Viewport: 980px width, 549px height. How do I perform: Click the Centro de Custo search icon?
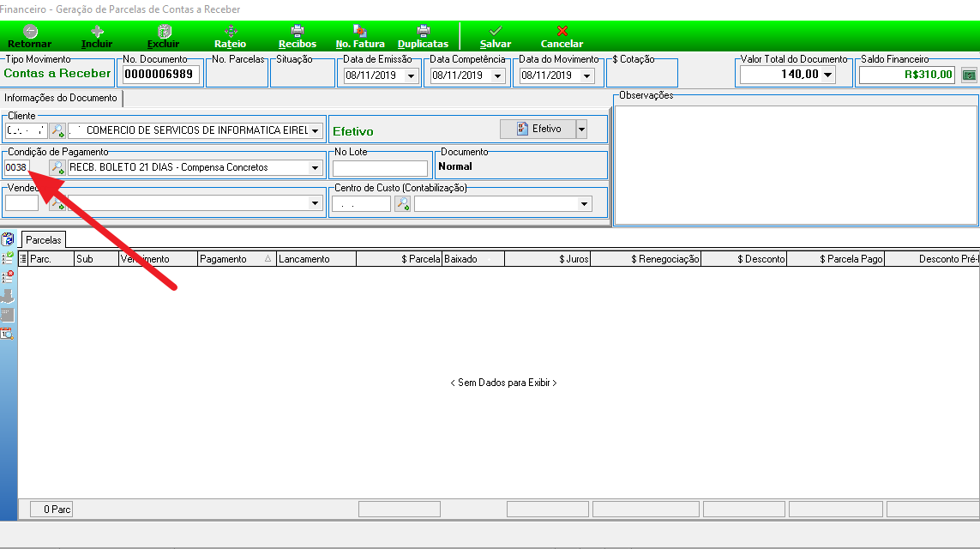[402, 204]
